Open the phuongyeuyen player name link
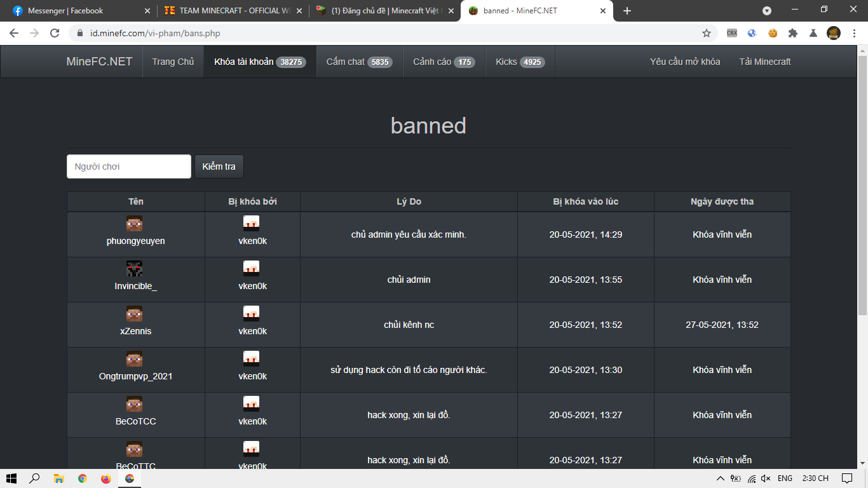 point(135,241)
